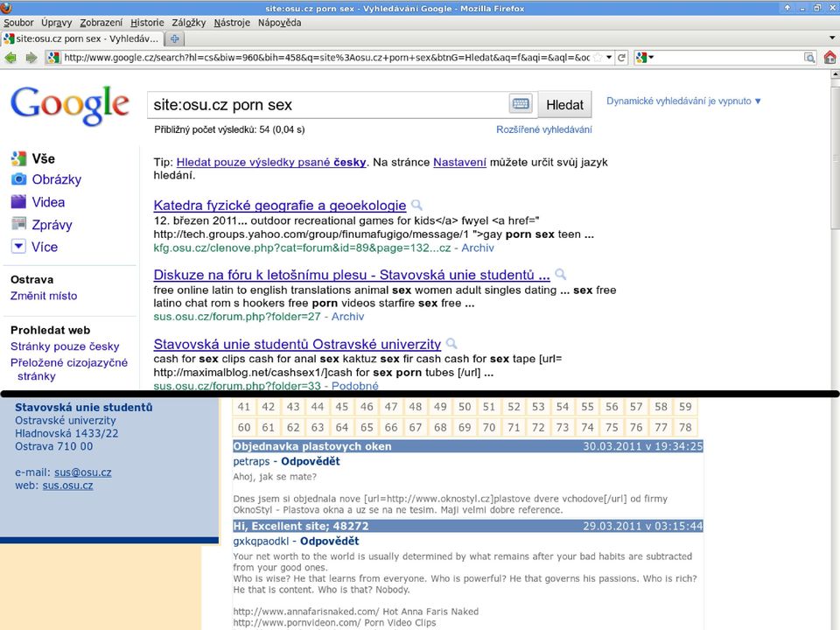Bookmark this page with the star icon
The width and height of the screenshot is (840, 630).
pyautogui.click(x=598, y=58)
